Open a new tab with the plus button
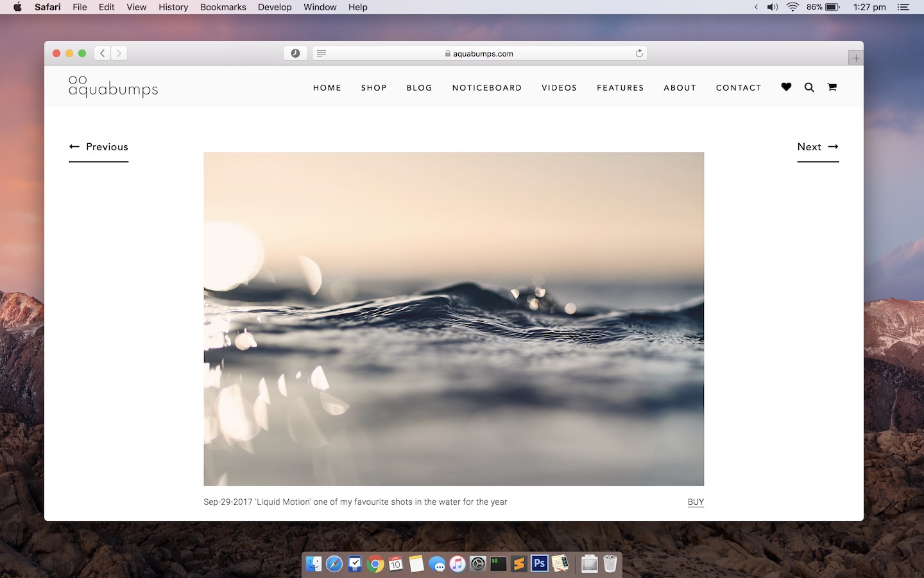This screenshot has height=578, width=924. tap(855, 57)
